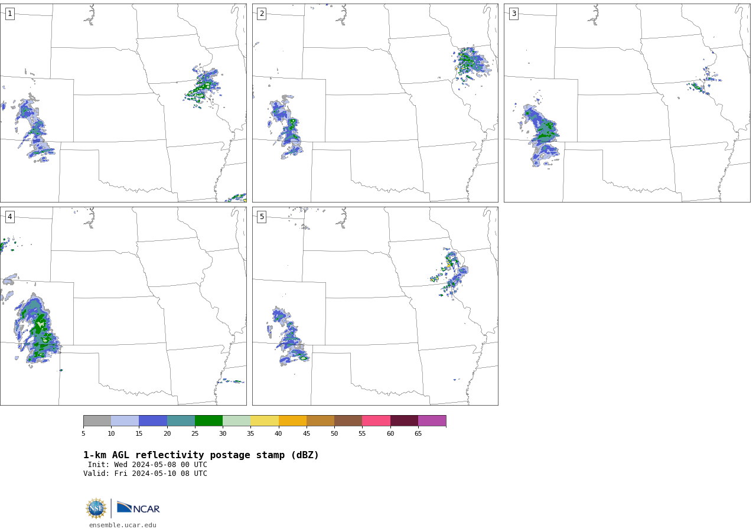This screenshot has height=532, width=756.
Task: Click the panel number label 5
Action: (x=262, y=217)
